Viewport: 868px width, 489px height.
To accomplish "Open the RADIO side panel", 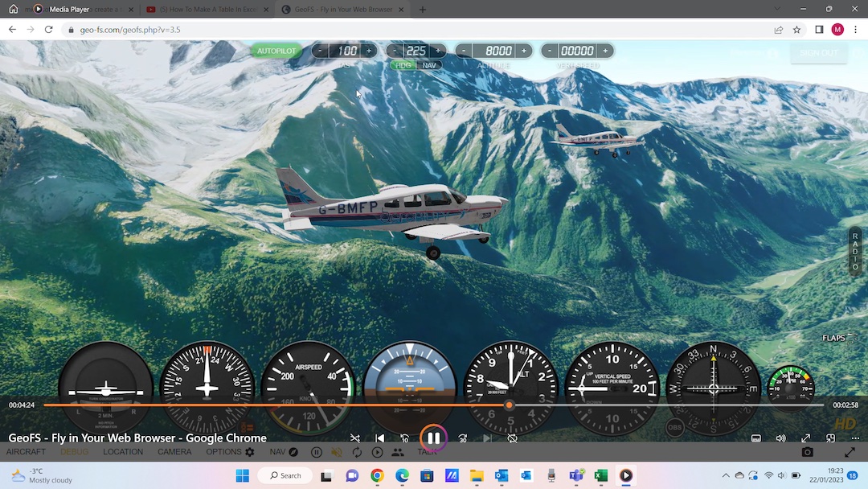I will tap(855, 252).
